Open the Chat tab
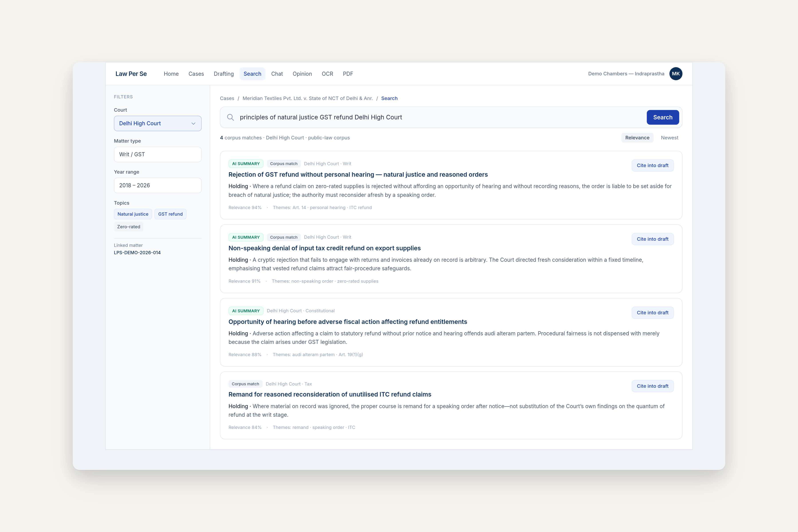 (x=277, y=74)
